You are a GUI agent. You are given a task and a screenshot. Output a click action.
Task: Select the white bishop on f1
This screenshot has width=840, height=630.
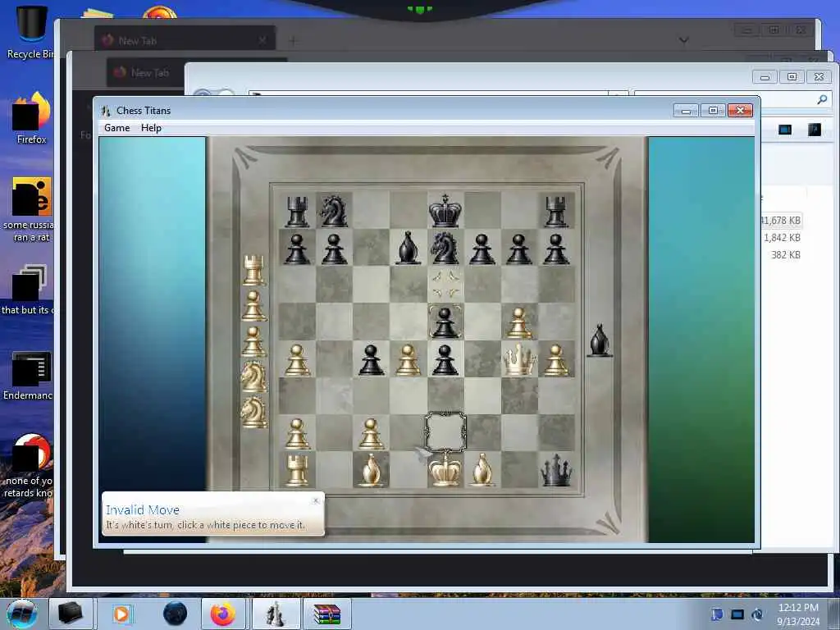point(482,470)
